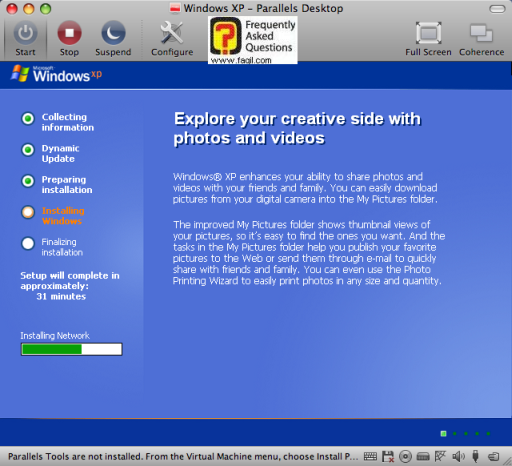Click the green zoom button in the title bar
512x466 pixels.
[x=46, y=9]
